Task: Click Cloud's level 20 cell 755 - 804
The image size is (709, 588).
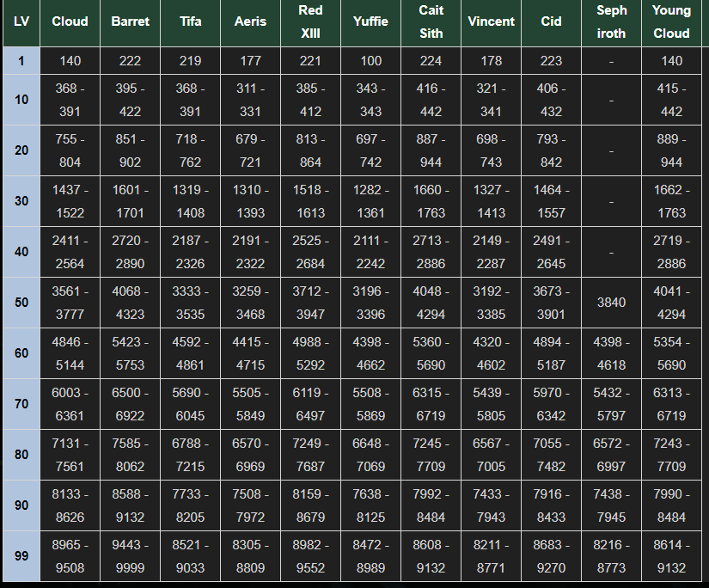Action: tap(70, 150)
